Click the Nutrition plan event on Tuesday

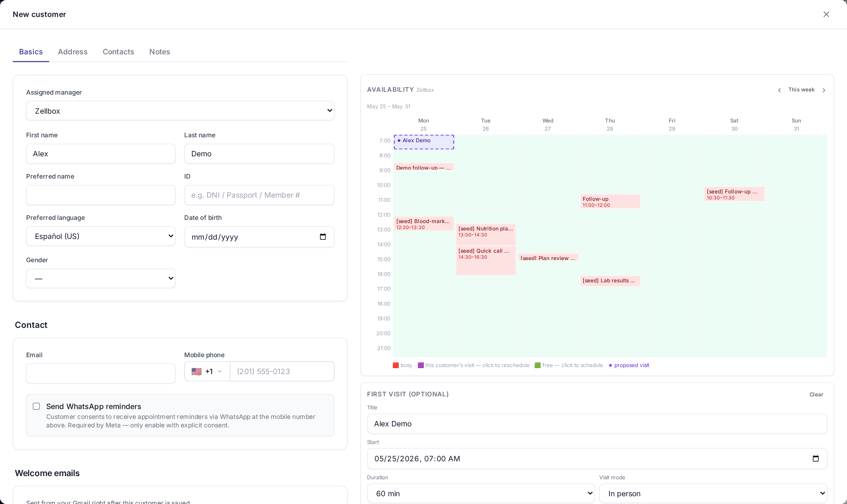click(486, 235)
